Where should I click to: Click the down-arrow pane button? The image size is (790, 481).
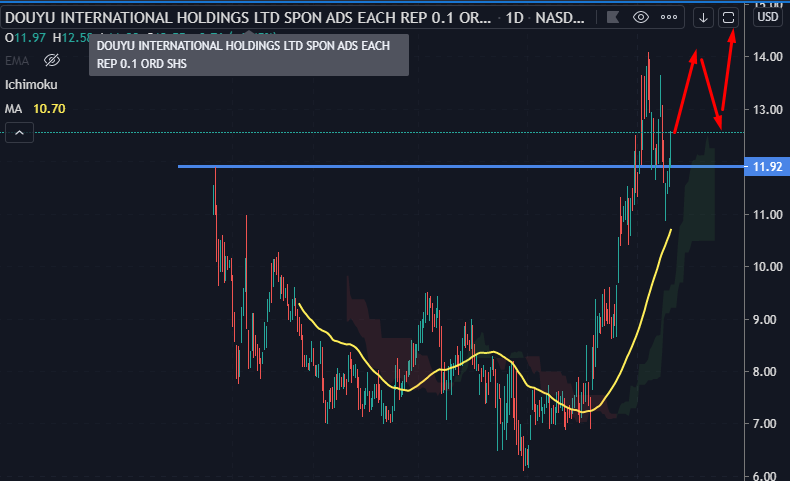point(703,18)
